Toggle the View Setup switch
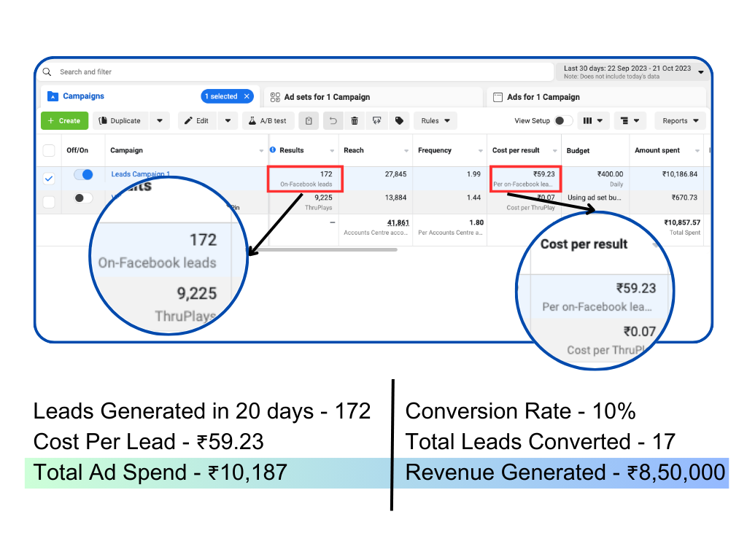 pos(563,121)
